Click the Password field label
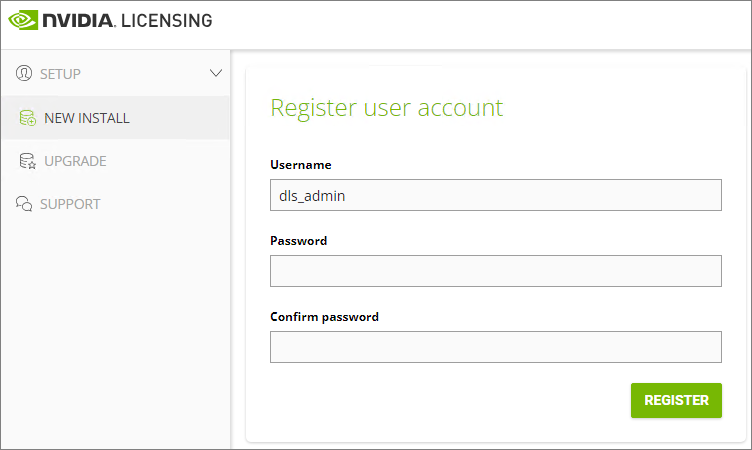This screenshot has height=450, width=752. pos(298,241)
